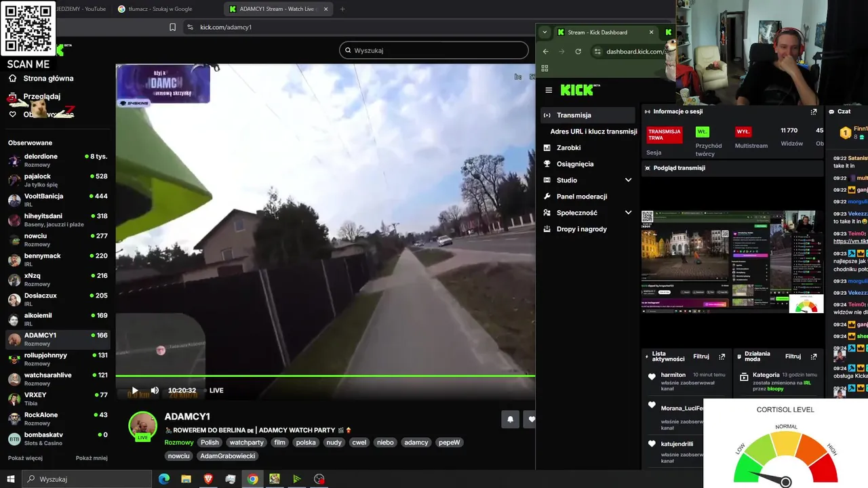This screenshot has width=868, height=488.
Task: Open Windows Start button
Action: tap(11, 479)
